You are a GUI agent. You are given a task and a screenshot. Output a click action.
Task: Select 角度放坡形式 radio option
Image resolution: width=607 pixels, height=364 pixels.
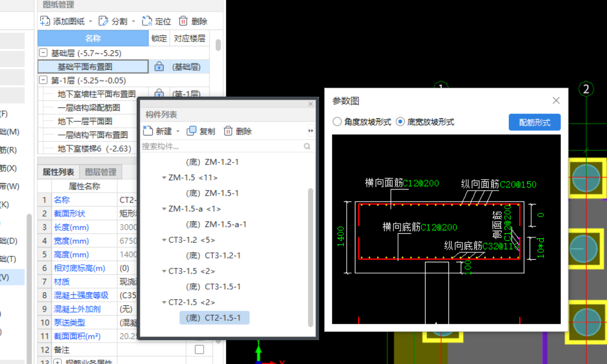(337, 122)
